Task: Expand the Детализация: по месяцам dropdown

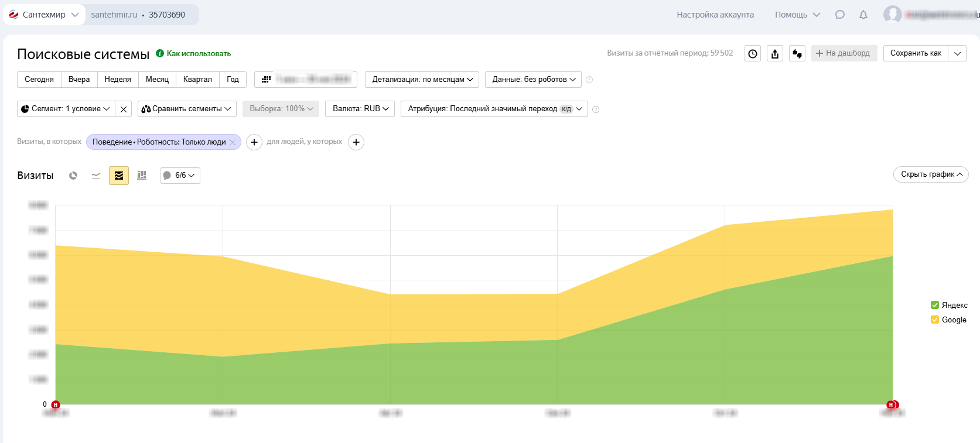Action: tap(422, 80)
